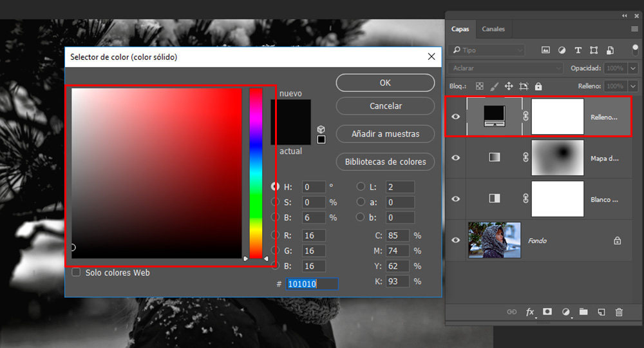Click the Relleno solid color thumbnail

(495, 116)
